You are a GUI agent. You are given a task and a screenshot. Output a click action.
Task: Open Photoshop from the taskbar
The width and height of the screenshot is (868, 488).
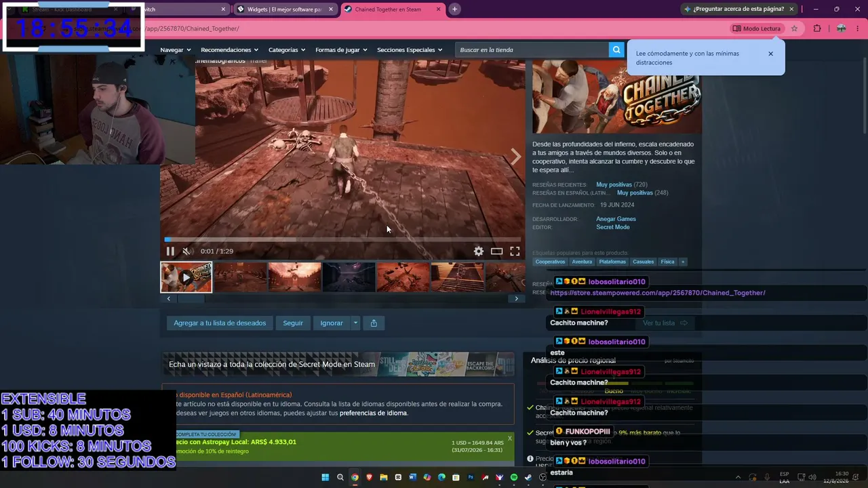(x=471, y=477)
